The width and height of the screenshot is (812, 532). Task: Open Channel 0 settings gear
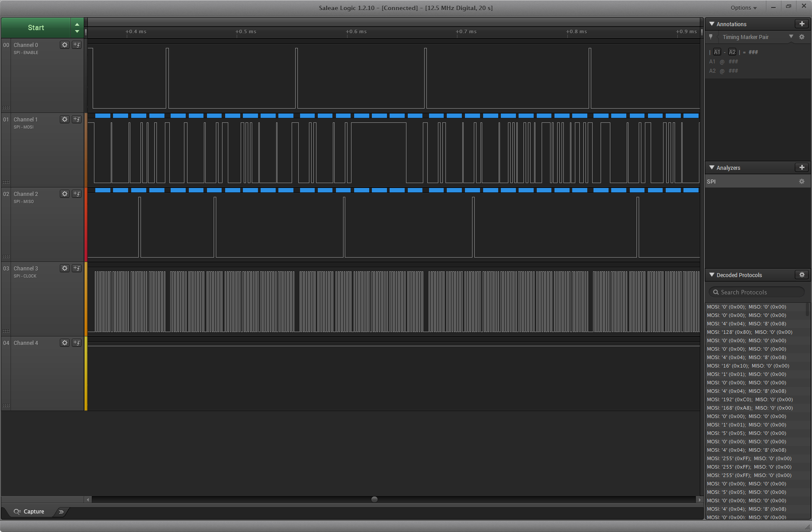(65, 45)
